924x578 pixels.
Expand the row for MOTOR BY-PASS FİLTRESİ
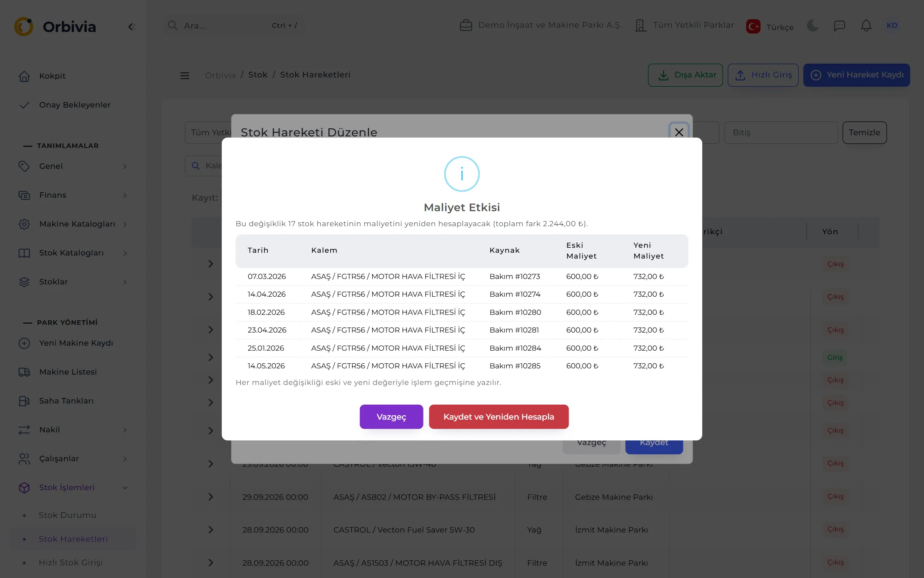pyautogui.click(x=211, y=497)
